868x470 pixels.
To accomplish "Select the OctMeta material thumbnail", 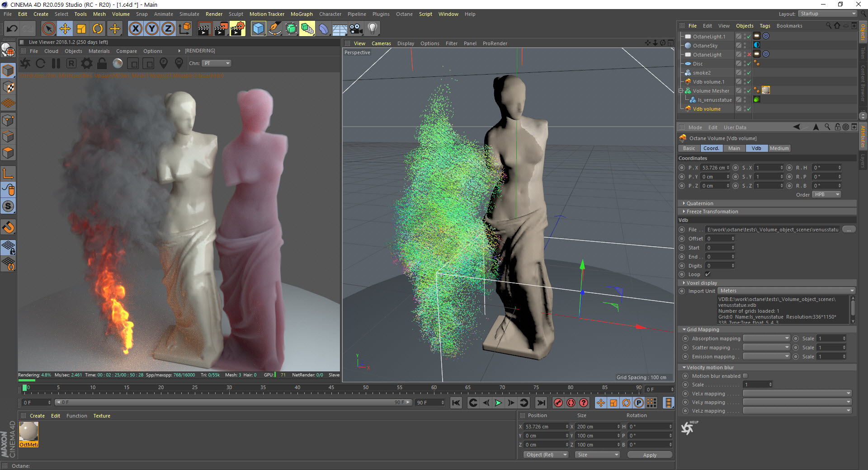I will (29, 434).
